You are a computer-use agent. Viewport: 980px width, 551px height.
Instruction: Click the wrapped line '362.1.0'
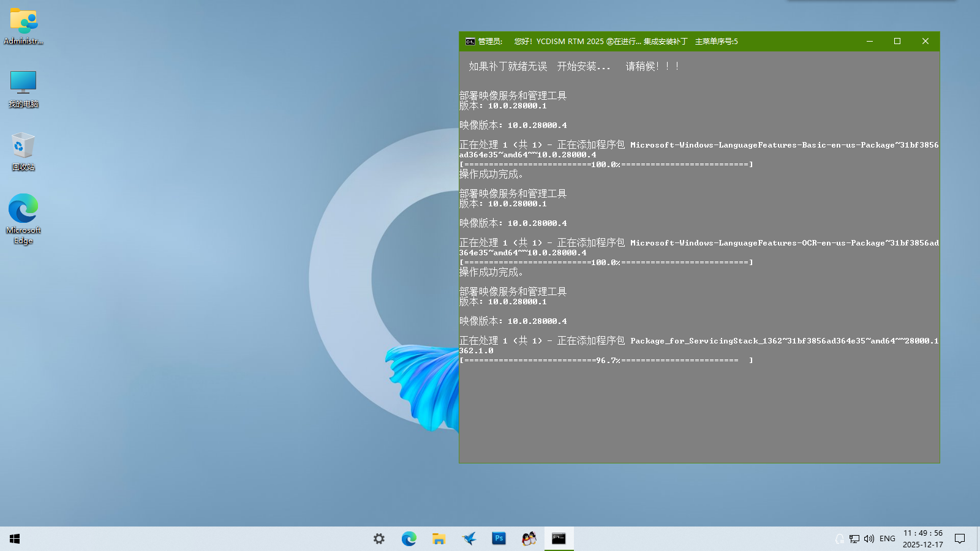click(477, 351)
